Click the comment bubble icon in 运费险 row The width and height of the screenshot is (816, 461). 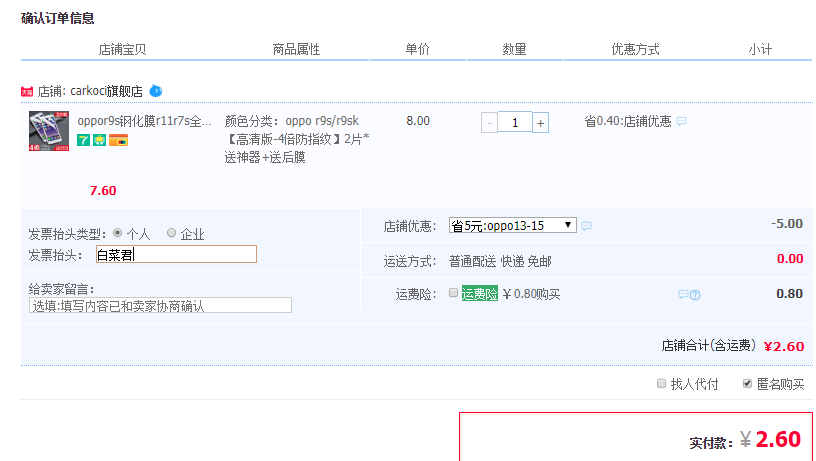683,294
